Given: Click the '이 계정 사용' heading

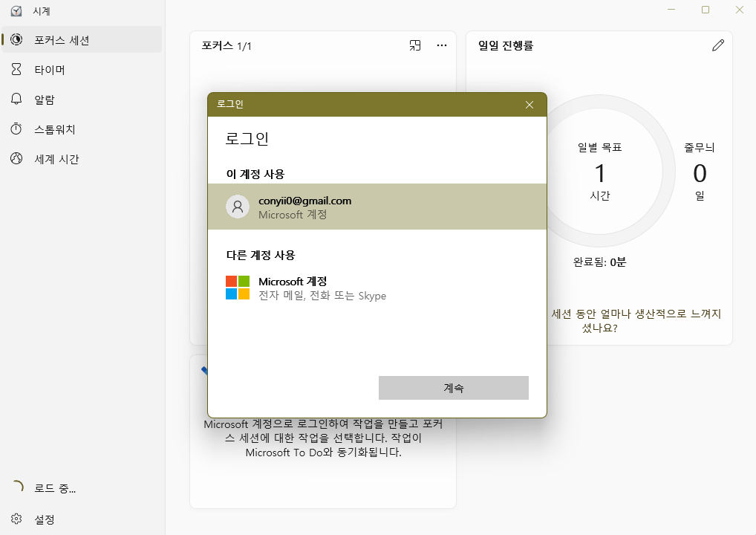Looking at the screenshot, I should (x=255, y=174).
